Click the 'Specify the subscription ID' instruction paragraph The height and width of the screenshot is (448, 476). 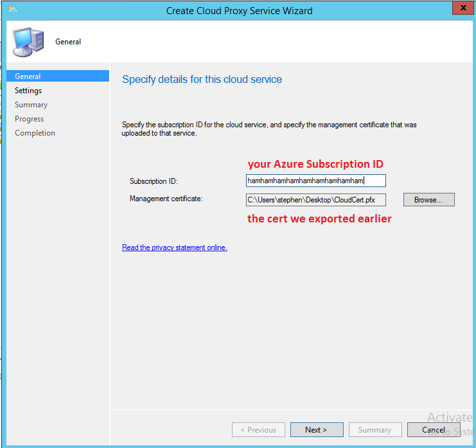click(x=269, y=129)
